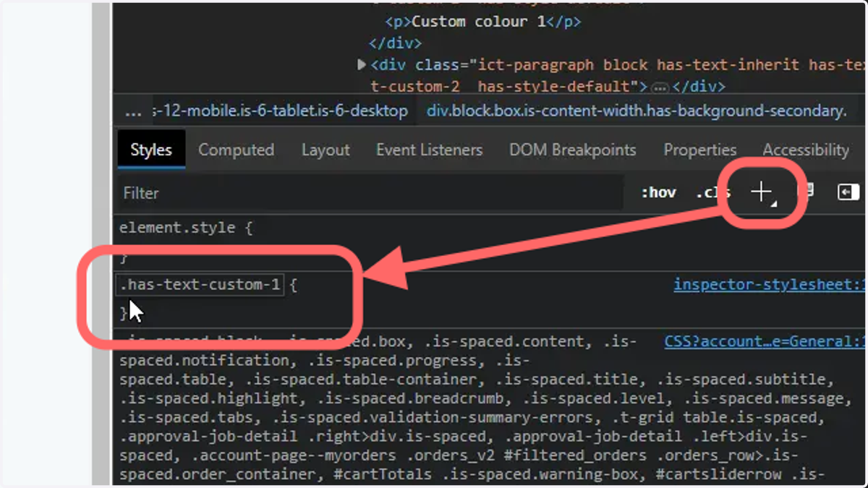Image resolution: width=868 pixels, height=488 pixels.
Task: Open the Computed tab
Action: pos(236,150)
